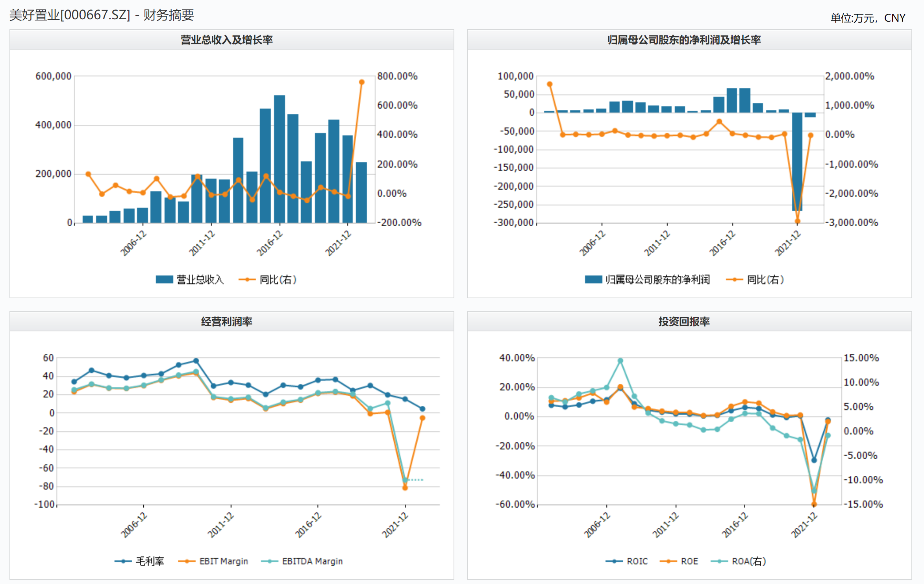Click the 单位:万元, CNY unit label
Screen dimensions: 924x584
click(x=868, y=18)
